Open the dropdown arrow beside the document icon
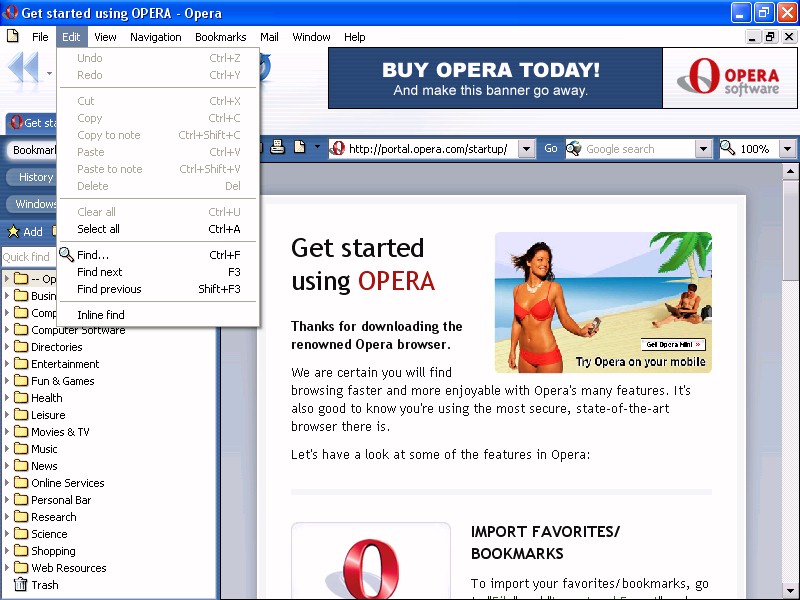This screenshot has width=800, height=600. coord(317,147)
